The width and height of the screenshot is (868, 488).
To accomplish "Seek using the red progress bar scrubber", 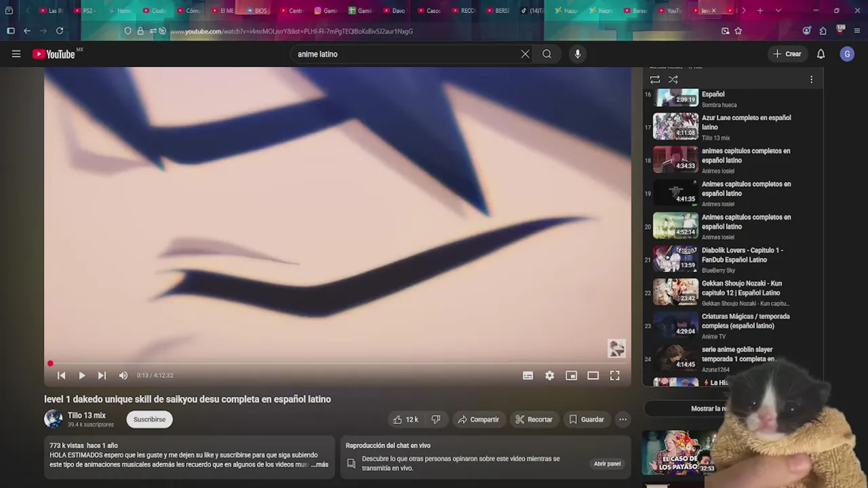I will coord(50,364).
